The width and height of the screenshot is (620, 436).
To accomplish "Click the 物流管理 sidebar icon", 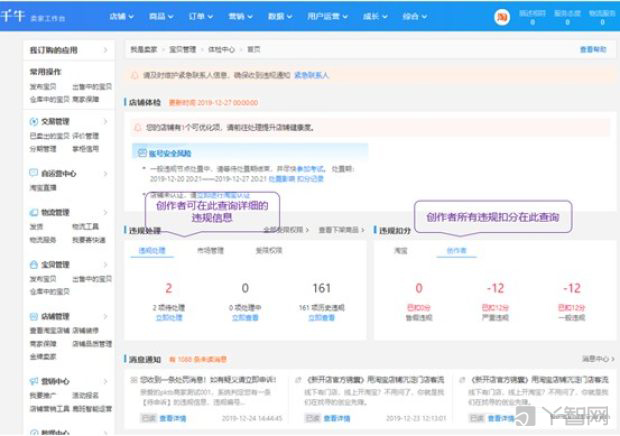I will (x=34, y=212).
